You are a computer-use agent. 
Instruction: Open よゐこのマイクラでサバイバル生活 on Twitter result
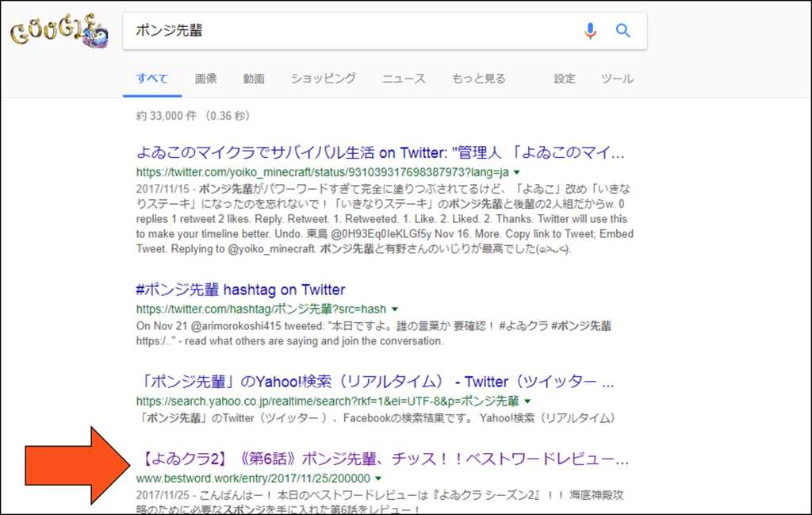(380, 152)
